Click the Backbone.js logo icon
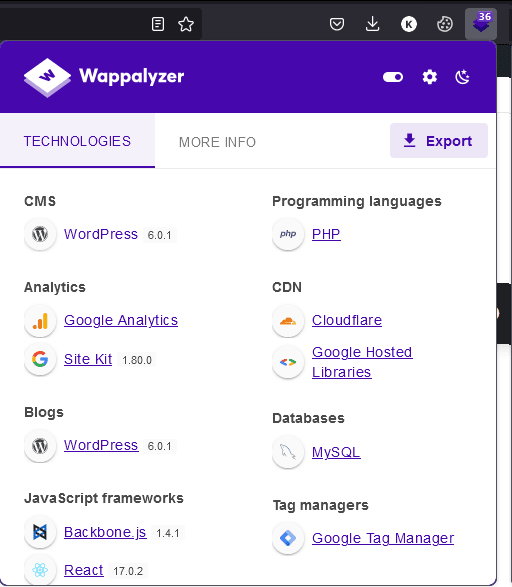The height and width of the screenshot is (587, 512). tap(40, 532)
